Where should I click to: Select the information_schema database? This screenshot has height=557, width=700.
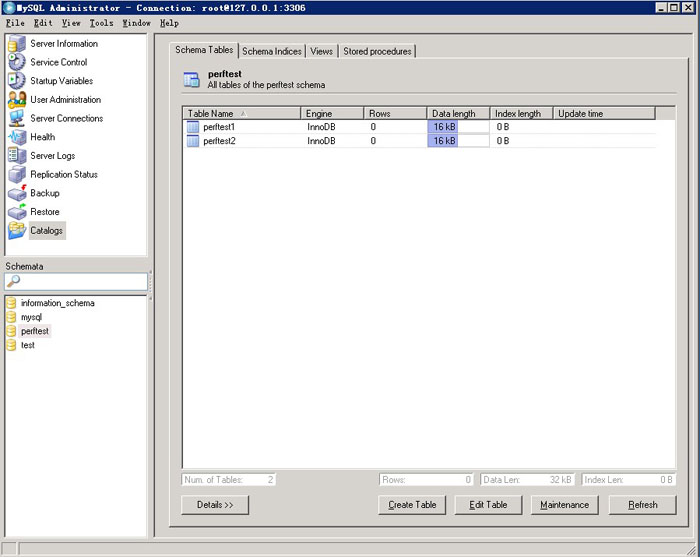coord(57,303)
